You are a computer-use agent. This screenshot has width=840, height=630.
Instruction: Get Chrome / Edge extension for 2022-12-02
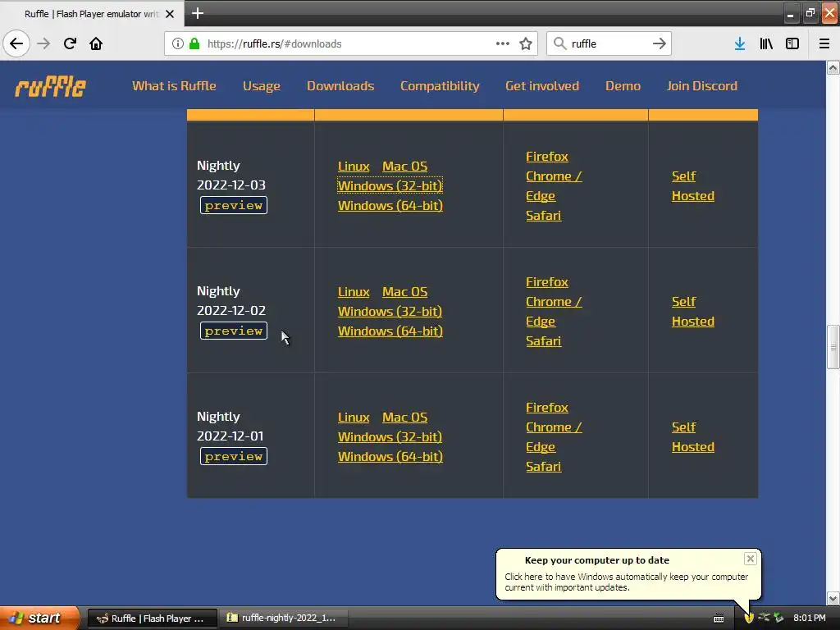tap(554, 311)
